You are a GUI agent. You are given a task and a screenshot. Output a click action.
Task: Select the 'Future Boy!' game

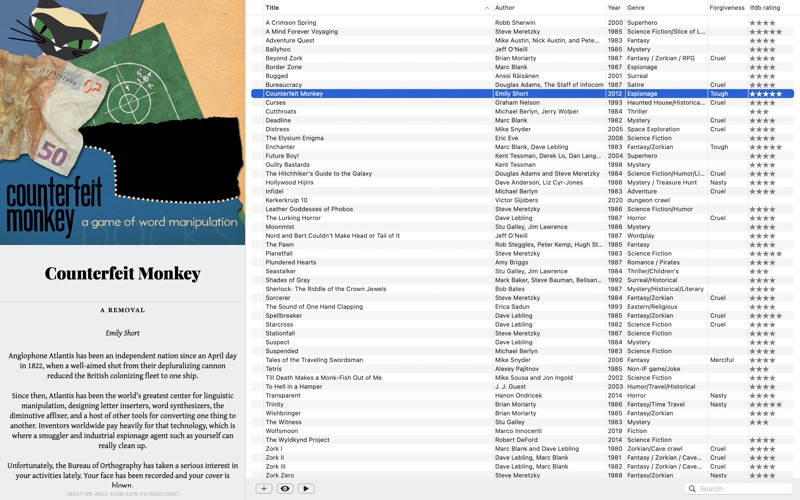point(522,156)
